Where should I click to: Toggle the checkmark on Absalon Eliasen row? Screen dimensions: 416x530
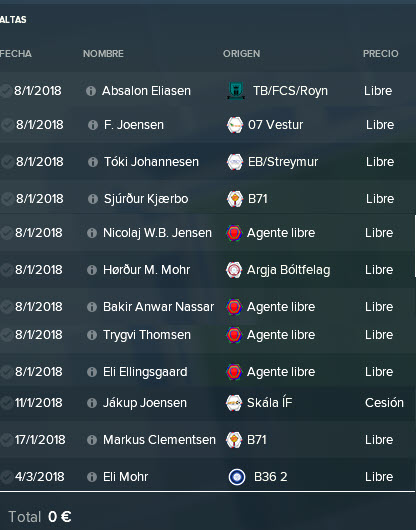[x=6, y=91]
